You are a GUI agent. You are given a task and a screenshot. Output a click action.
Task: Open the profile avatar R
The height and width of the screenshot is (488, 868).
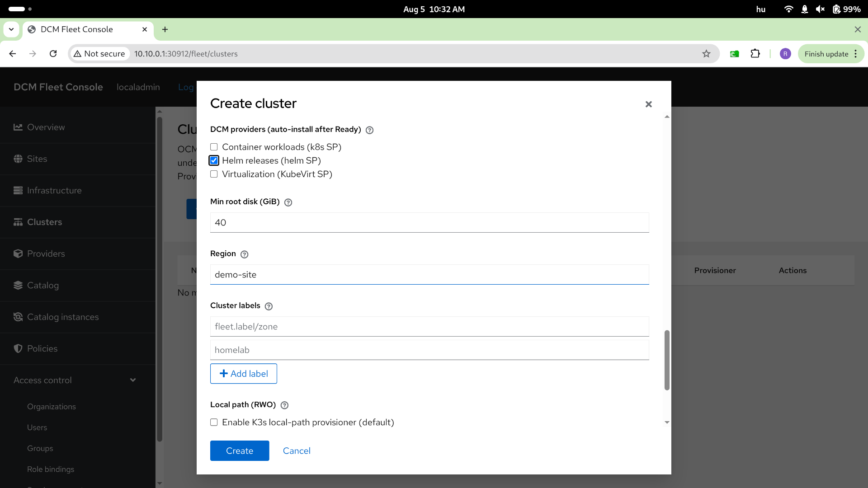785,54
